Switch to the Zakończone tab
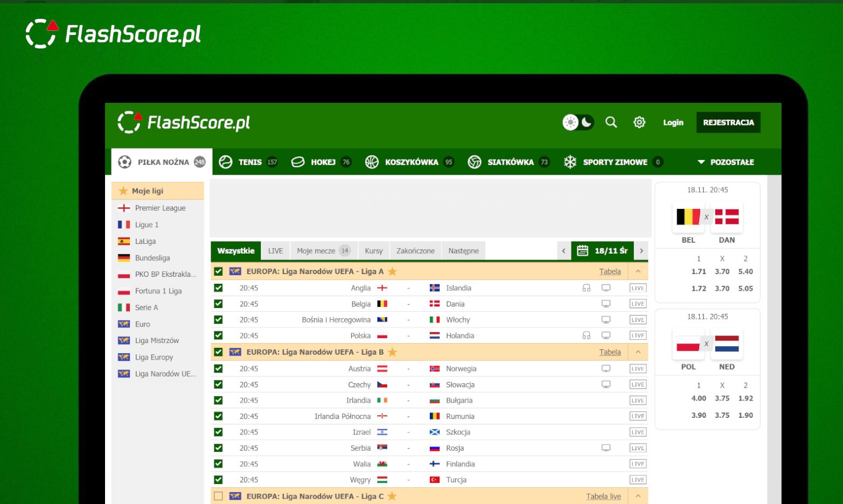843x504 pixels. 415,250
